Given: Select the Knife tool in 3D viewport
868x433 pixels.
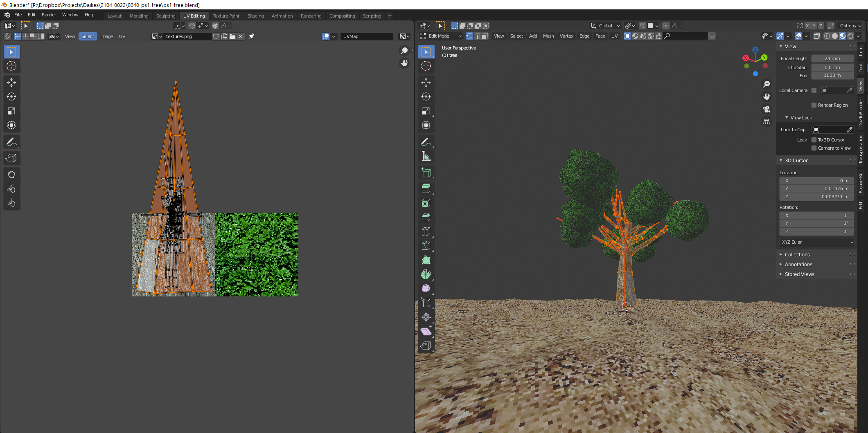Looking at the screenshot, I should [426, 246].
